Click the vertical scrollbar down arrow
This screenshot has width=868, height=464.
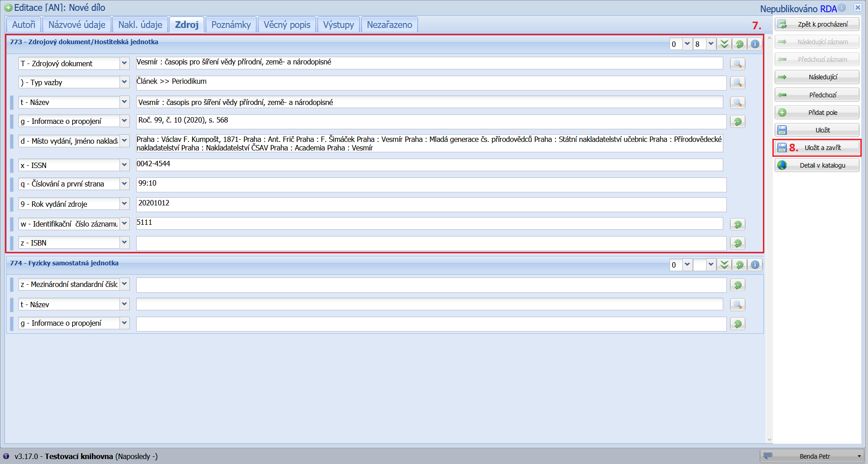point(769,440)
